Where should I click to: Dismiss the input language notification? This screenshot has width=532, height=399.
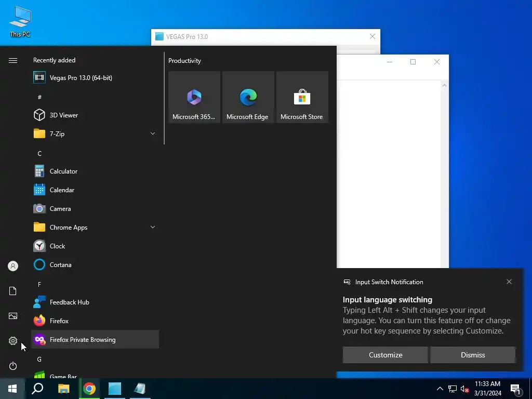pos(473,355)
